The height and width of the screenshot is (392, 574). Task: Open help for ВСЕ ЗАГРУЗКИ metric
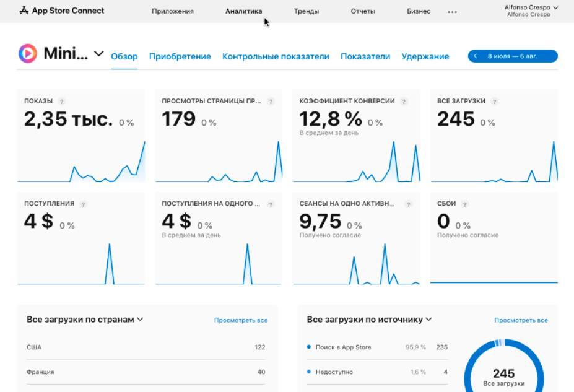495,102
